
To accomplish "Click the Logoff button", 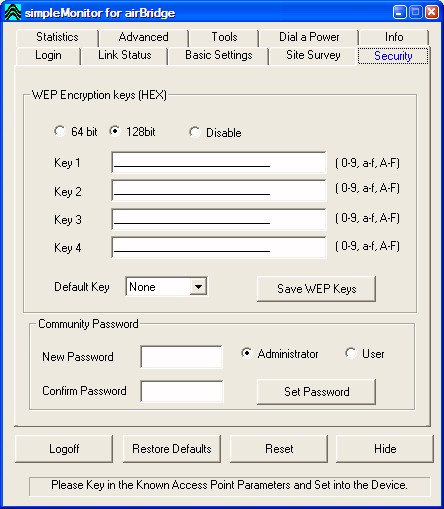I will 64,449.
